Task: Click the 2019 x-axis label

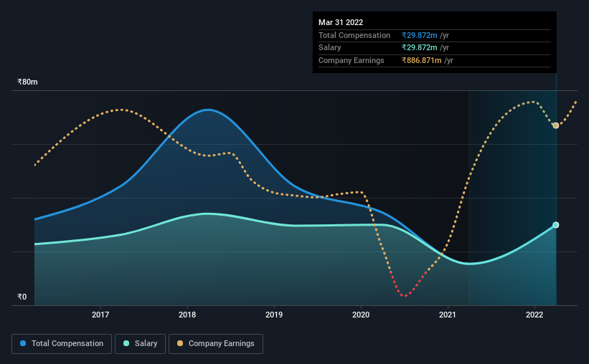Action: [x=274, y=315]
